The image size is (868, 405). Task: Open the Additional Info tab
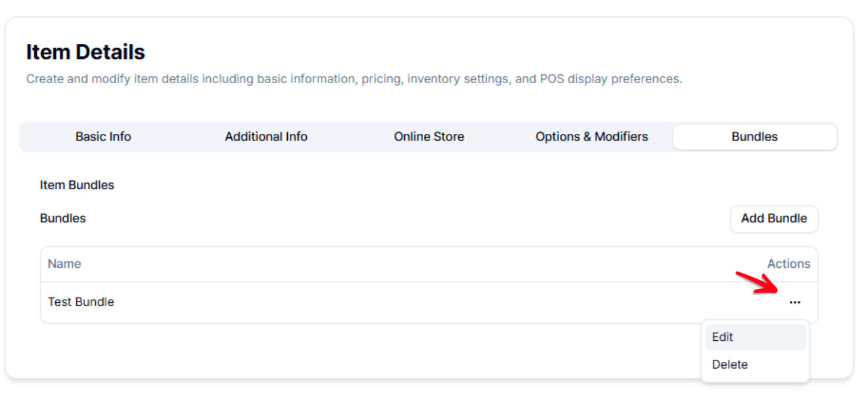point(266,136)
